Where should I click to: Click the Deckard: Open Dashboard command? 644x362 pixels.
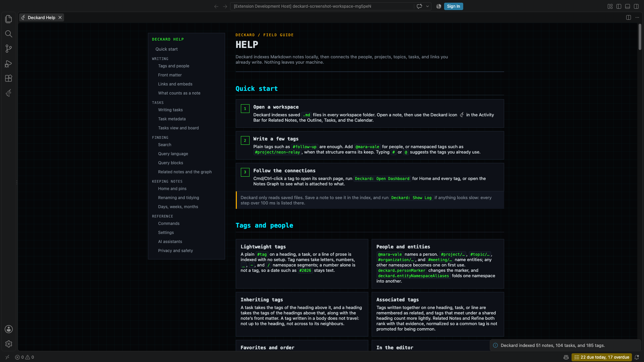[382, 179]
